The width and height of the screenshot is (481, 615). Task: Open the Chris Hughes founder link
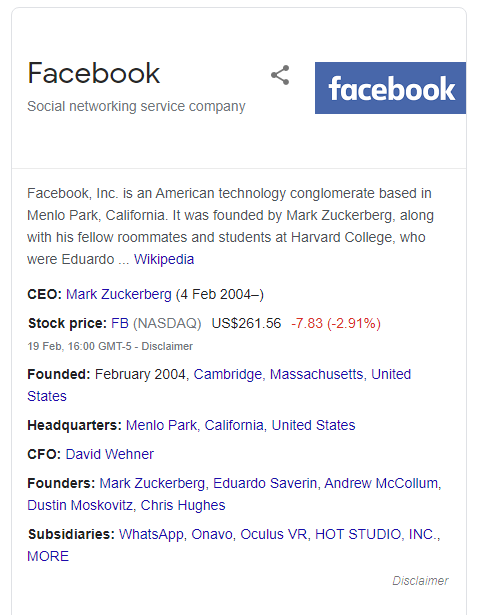pyautogui.click(x=183, y=505)
